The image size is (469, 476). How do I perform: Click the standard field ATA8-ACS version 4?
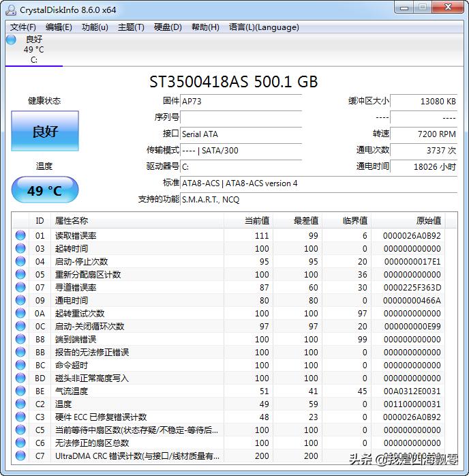point(318,183)
